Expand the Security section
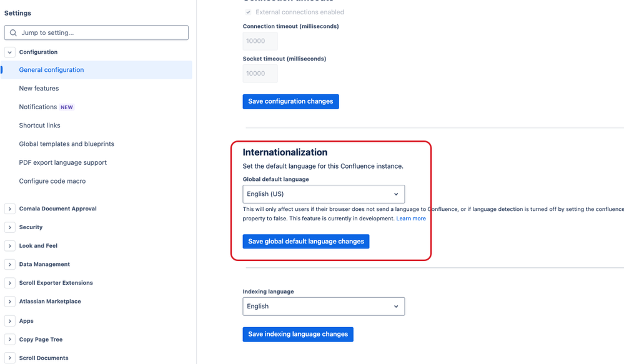This screenshot has width=624, height=364. (x=10, y=227)
